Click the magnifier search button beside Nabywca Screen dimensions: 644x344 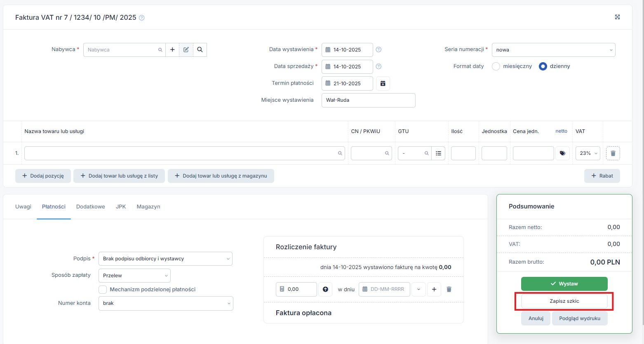click(200, 50)
